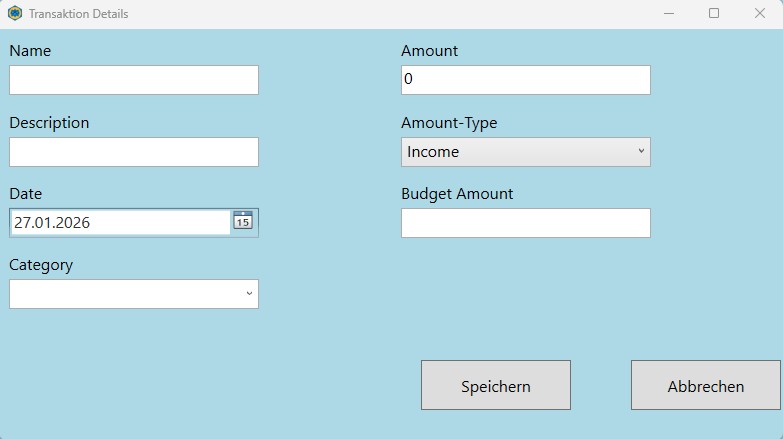Screen dimensions: 783x439
Task: Open the calendar date picker icon
Action: (243, 221)
